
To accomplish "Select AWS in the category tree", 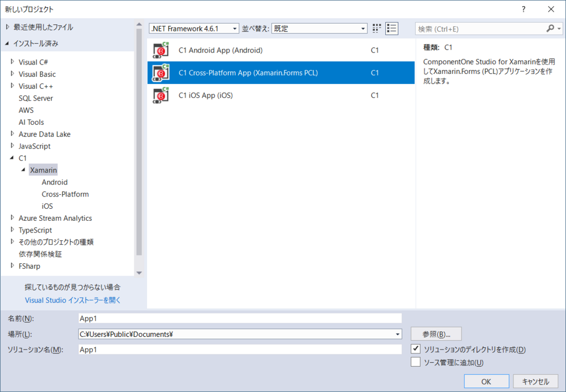I will (x=26, y=110).
